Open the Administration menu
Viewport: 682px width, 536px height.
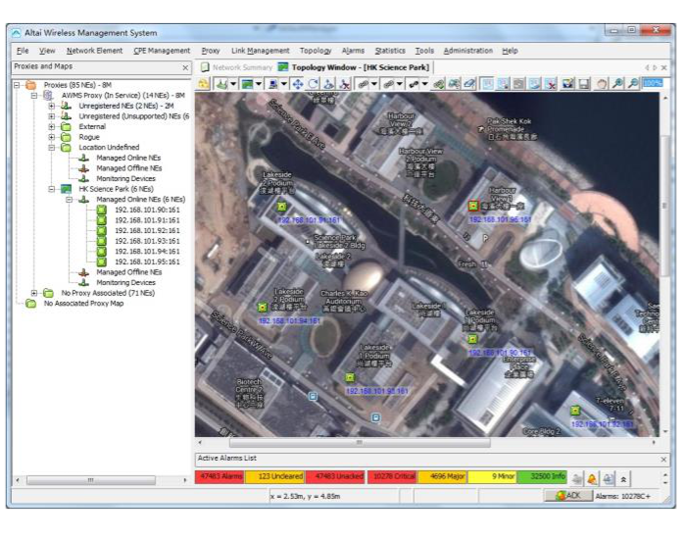pos(468,50)
